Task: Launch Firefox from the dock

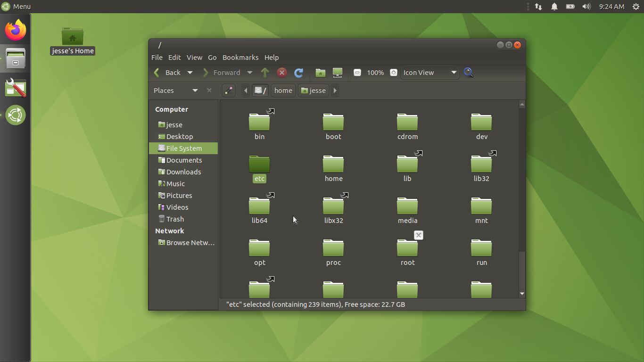Action: click(x=16, y=30)
